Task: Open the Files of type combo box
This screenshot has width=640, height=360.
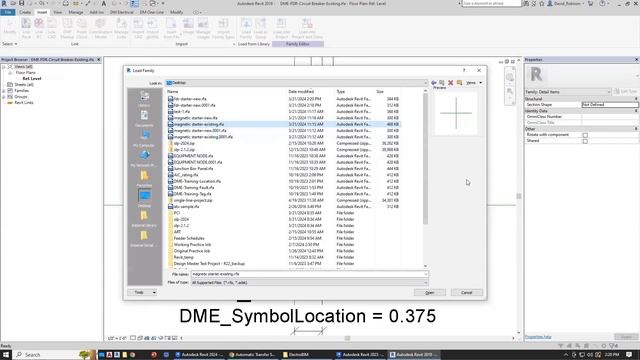Action: point(309,282)
